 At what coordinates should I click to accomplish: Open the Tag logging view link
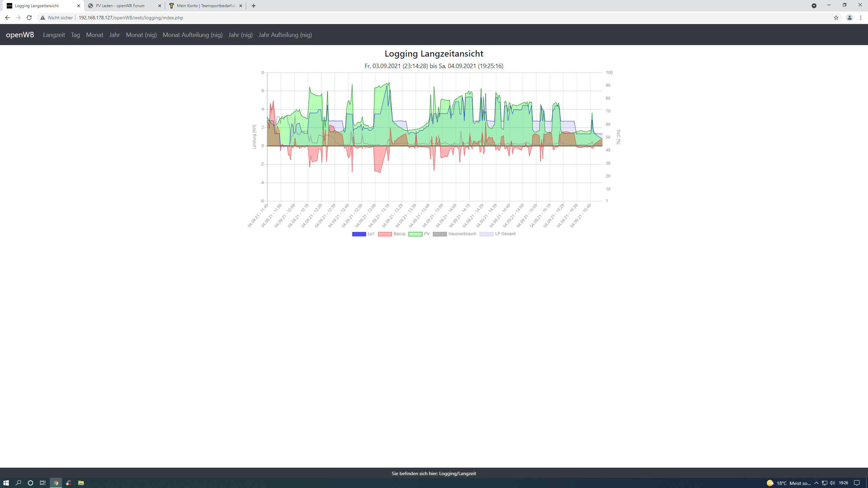click(x=75, y=35)
